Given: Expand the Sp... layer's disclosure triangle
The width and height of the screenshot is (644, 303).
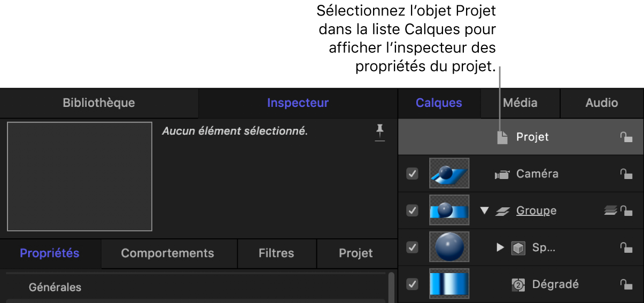Looking at the screenshot, I should coord(500,247).
